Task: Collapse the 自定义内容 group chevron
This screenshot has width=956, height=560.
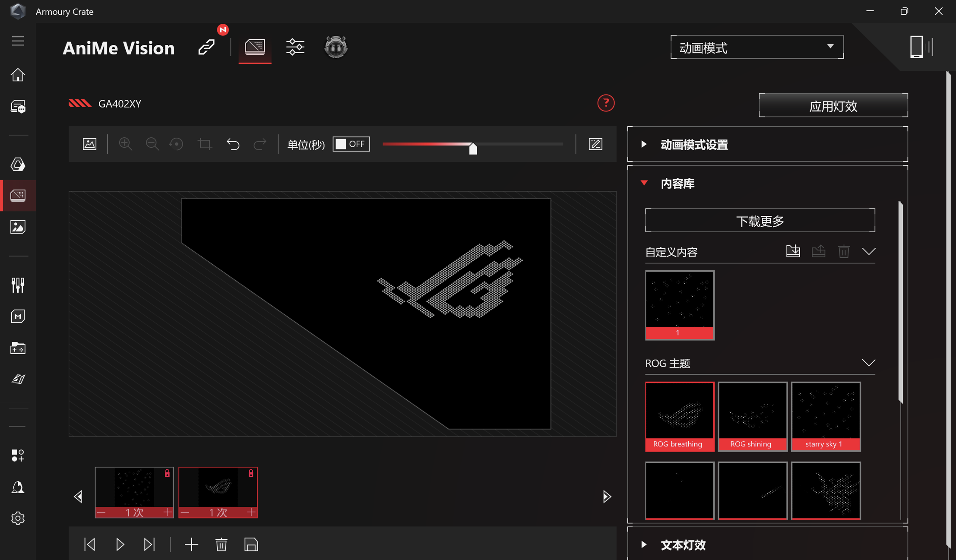Action: (x=869, y=251)
